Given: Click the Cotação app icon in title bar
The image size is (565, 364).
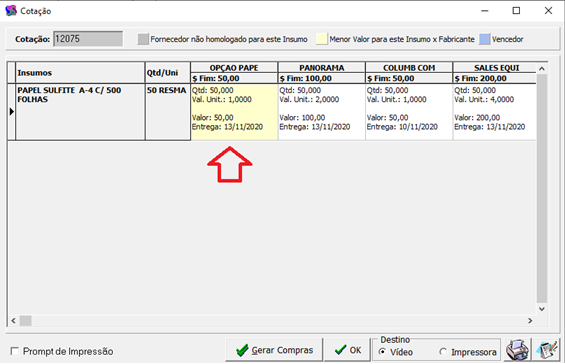Looking at the screenshot, I should [x=11, y=10].
